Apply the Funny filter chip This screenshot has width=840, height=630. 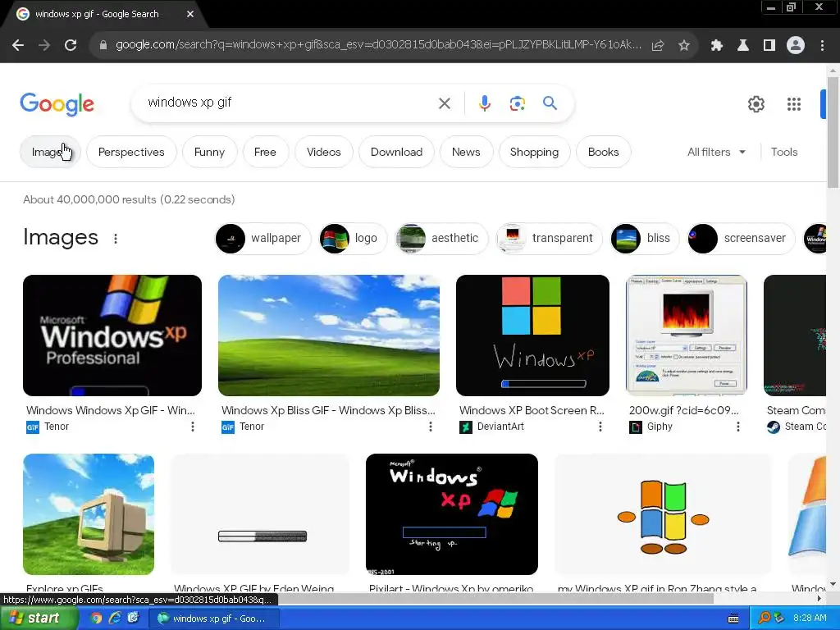point(209,152)
